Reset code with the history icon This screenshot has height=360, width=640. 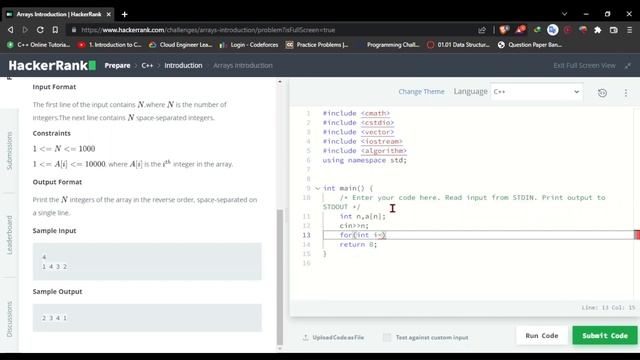tap(602, 93)
